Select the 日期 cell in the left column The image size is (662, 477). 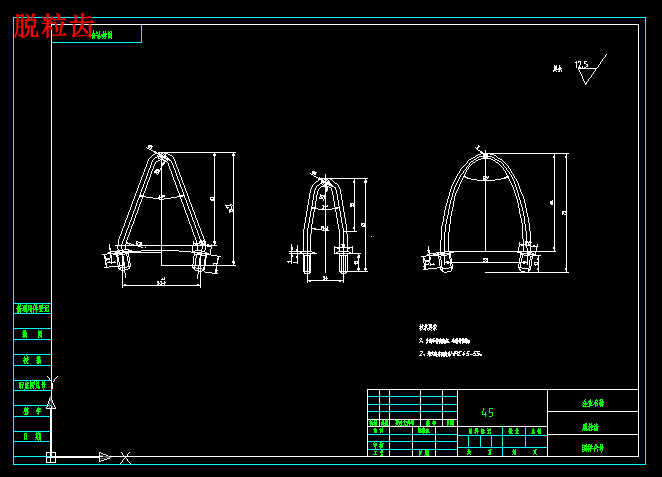pos(33,436)
